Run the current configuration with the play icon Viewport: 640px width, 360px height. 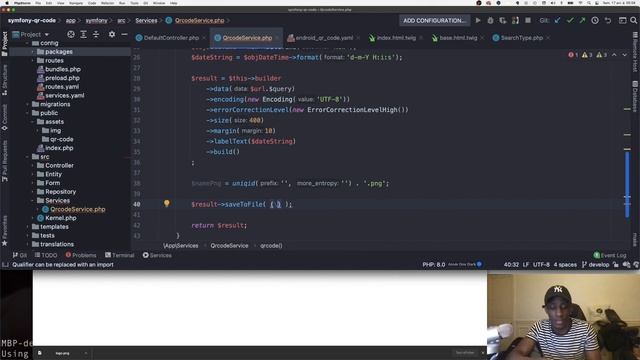[478, 20]
